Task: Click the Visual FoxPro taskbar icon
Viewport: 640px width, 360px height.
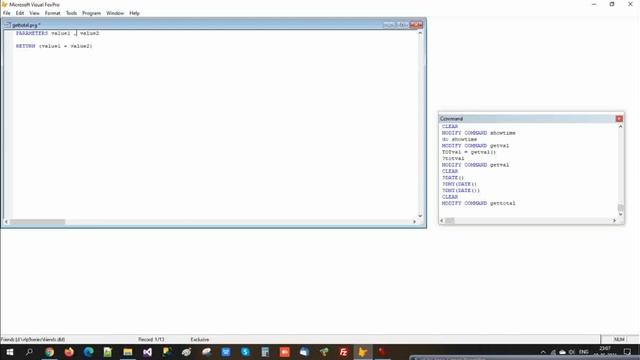Action: click(362, 352)
